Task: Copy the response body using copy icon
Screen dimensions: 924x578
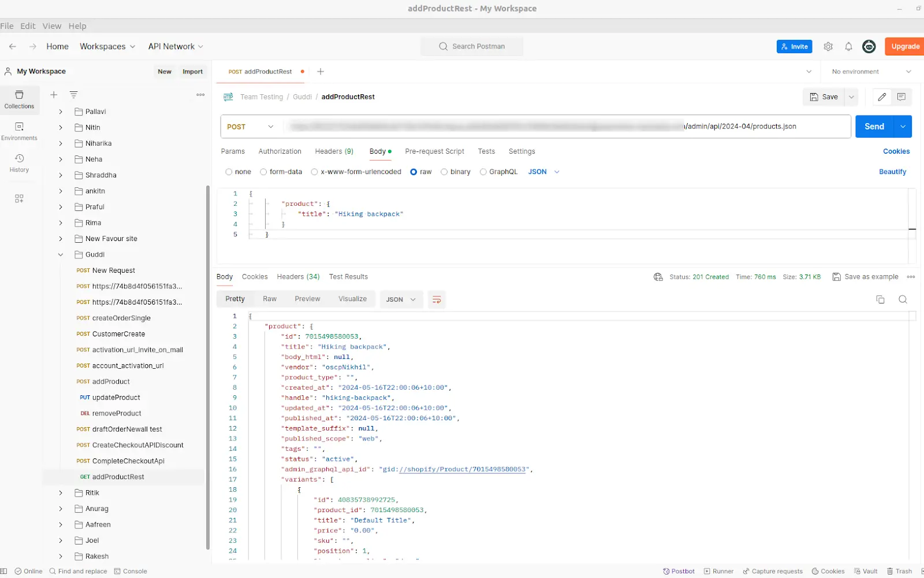Action: [880, 299]
